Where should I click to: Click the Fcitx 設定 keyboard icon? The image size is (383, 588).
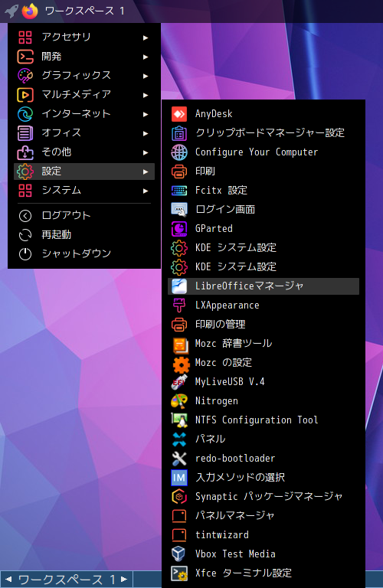[179, 190]
